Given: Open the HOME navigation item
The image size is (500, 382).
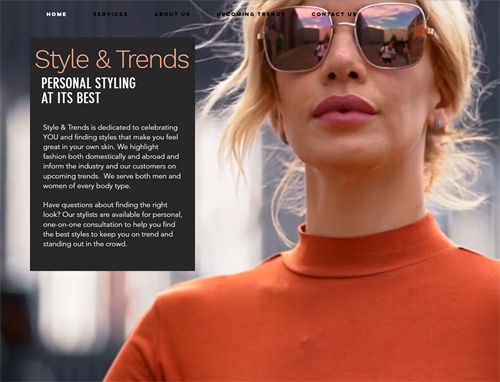Looking at the screenshot, I should [56, 14].
